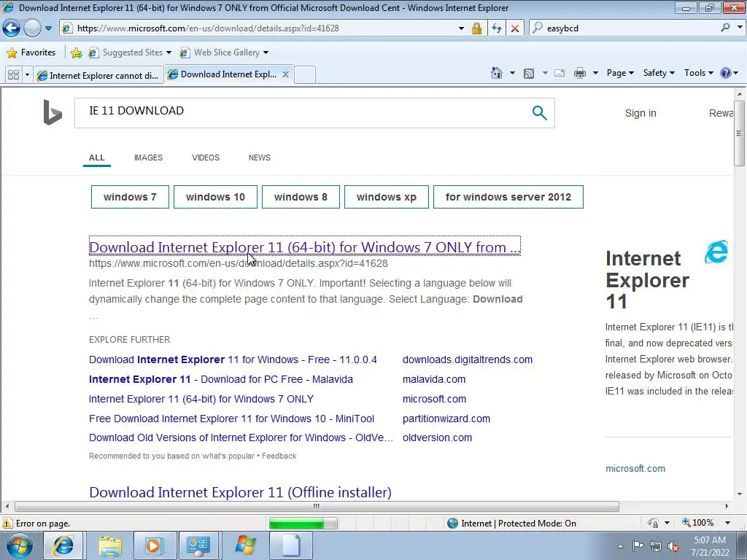This screenshot has height=560, width=747.
Task: Open the Safety menu
Action: click(x=659, y=73)
